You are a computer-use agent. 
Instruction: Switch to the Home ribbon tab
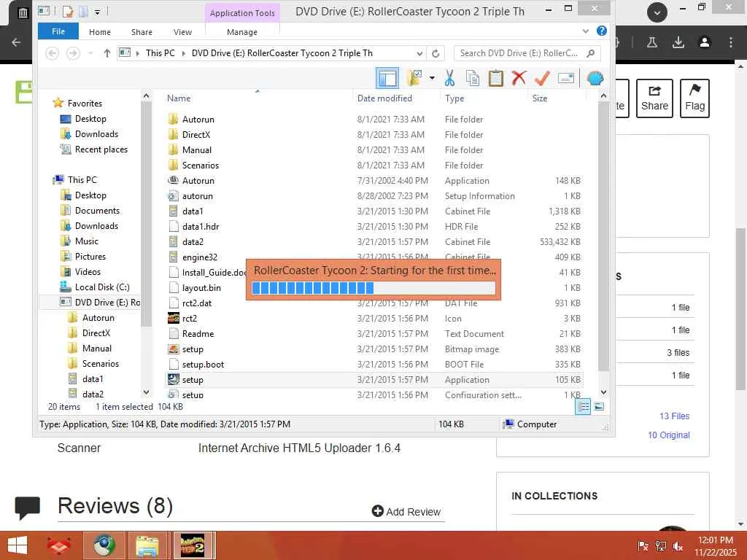click(99, 32)
